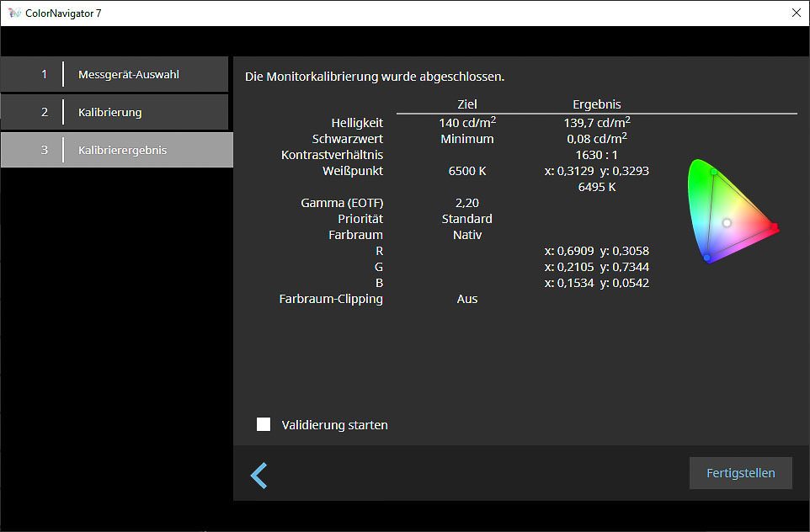Click the Gamma (EOTF) row label
Viewport: 810px width, 532px height.
pos(342,203)
